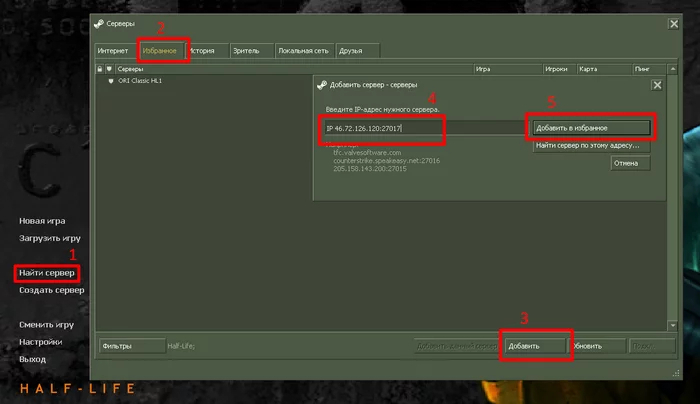The image size is (700, 404).
Task: Close the Серверы window
Action: 674,24
